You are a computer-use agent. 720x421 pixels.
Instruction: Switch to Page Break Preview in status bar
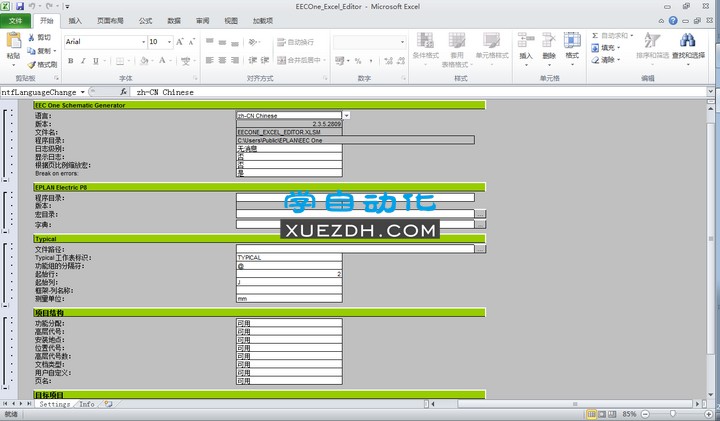pos(613,415)
